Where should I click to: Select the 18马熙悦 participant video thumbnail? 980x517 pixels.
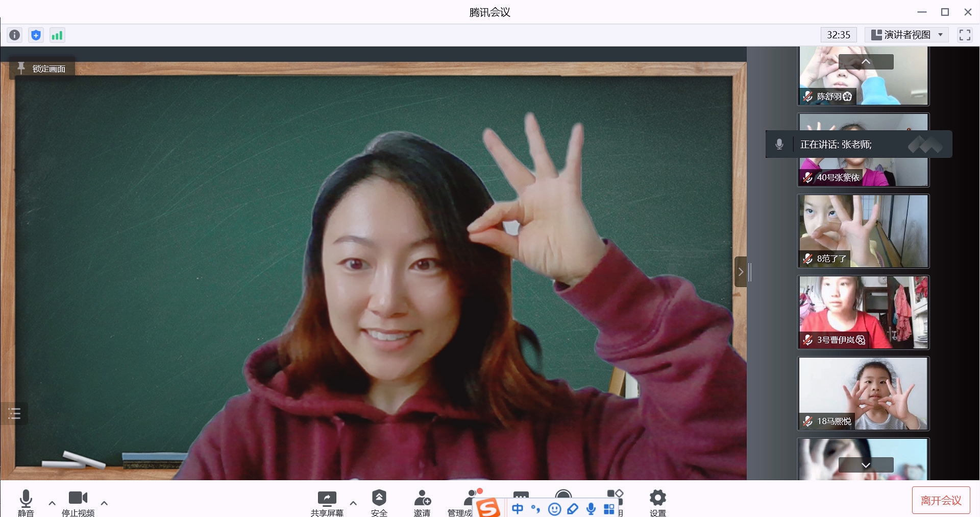click(863, 393)
